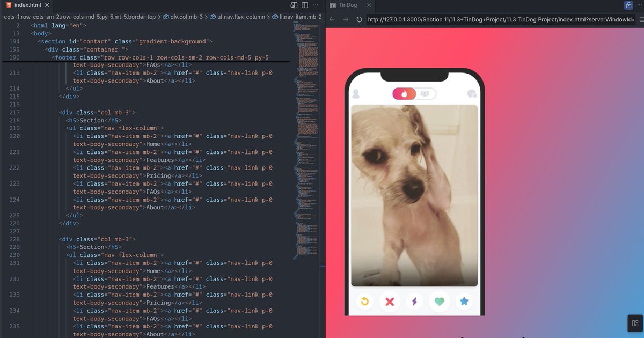Click the split editor icon
This screenshot has height=338, width=644.
305,5
